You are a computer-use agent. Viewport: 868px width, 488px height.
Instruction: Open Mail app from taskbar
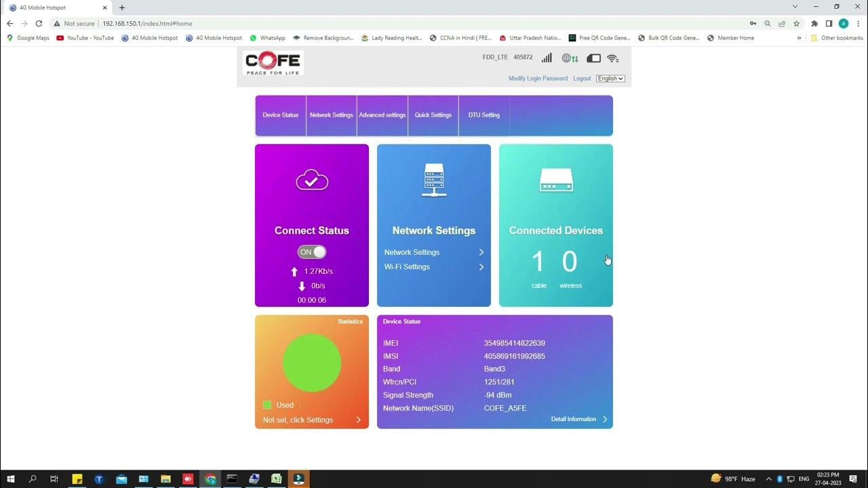coord(121,479)
